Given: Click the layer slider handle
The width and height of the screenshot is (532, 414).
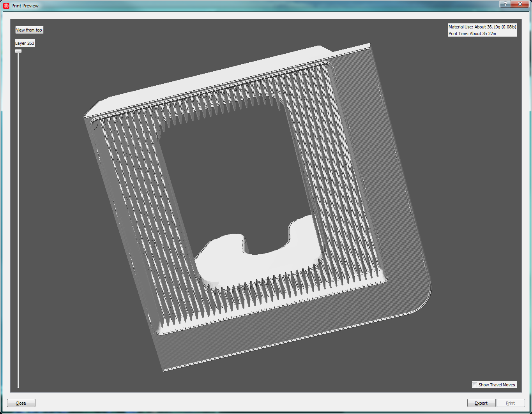Looking at the screenshot, I should (18, 51).
